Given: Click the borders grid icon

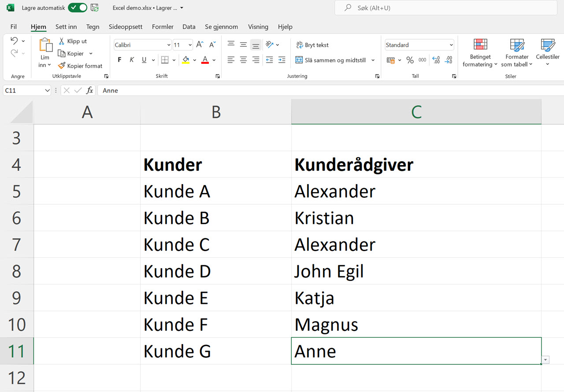Looking at the screenshot, I should click(x=165, y=60).
